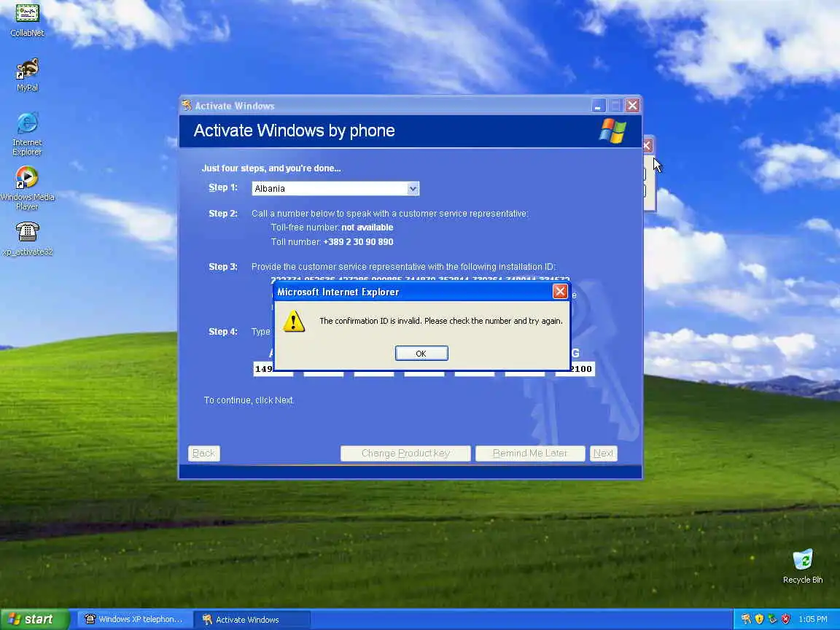
Task: Select the Windows Media Player shortcut
Action: (x=27, y=188)
